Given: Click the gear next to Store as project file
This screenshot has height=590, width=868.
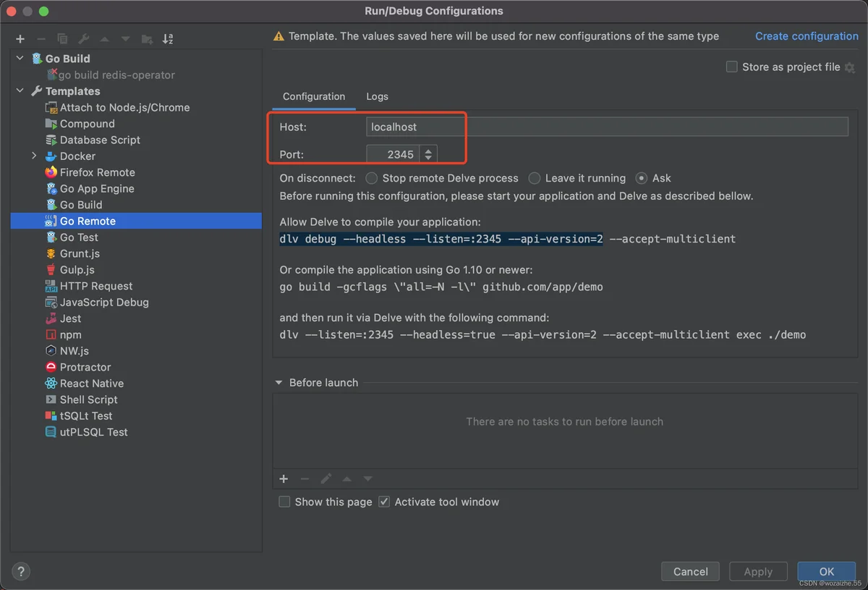Looking at the screenshot, I should tap(849, 67).
